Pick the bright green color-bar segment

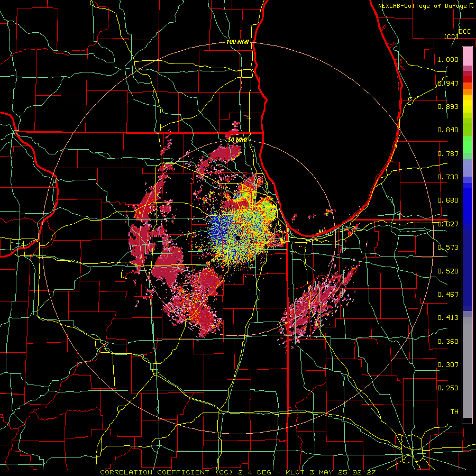coord(467,144)
